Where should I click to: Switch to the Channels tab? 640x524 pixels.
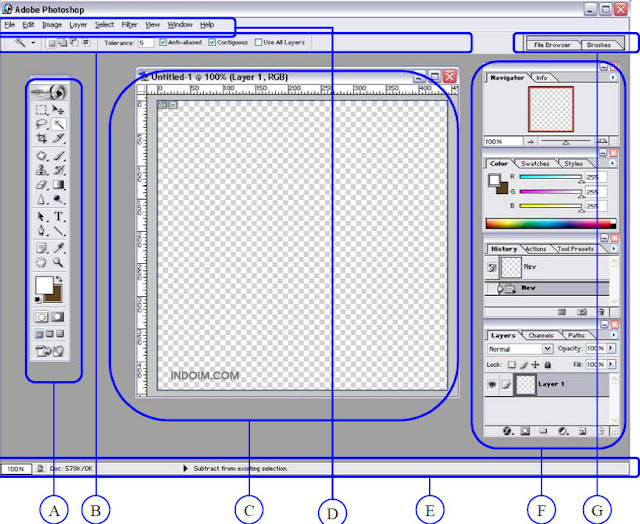click(x=541, y=335)
